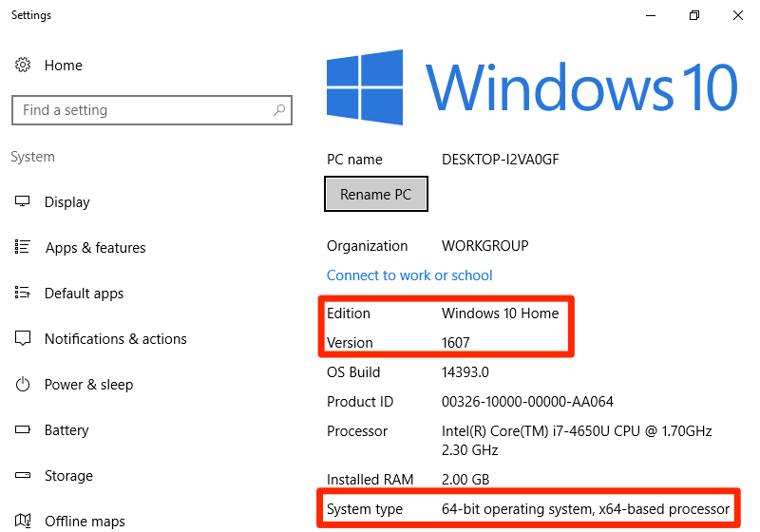
Task: Click the Settings window title
Action: (31, 15)
